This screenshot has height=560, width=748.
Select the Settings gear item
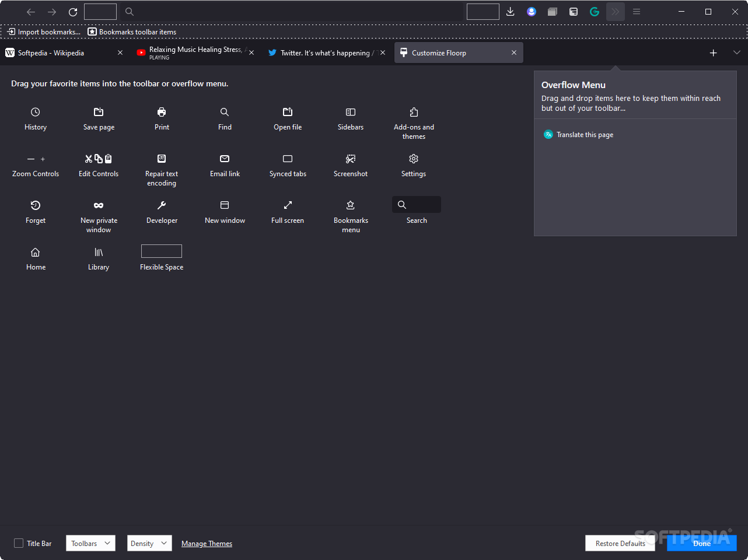414,166
